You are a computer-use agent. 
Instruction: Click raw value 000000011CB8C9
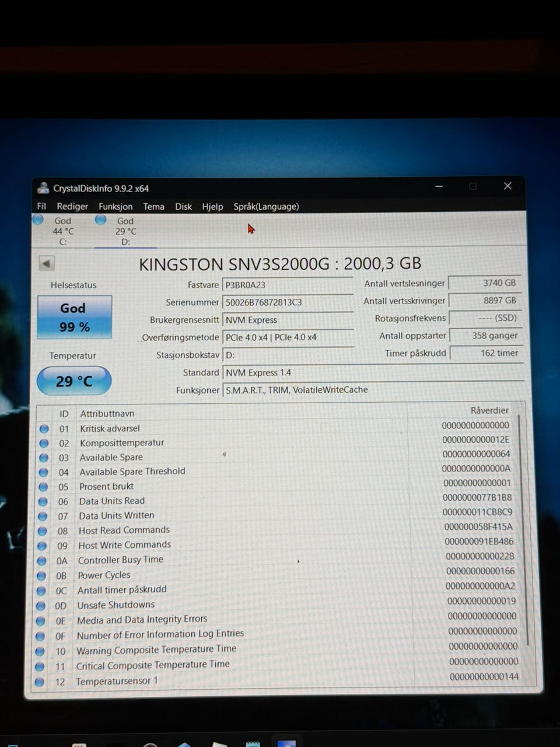point(478,512)
